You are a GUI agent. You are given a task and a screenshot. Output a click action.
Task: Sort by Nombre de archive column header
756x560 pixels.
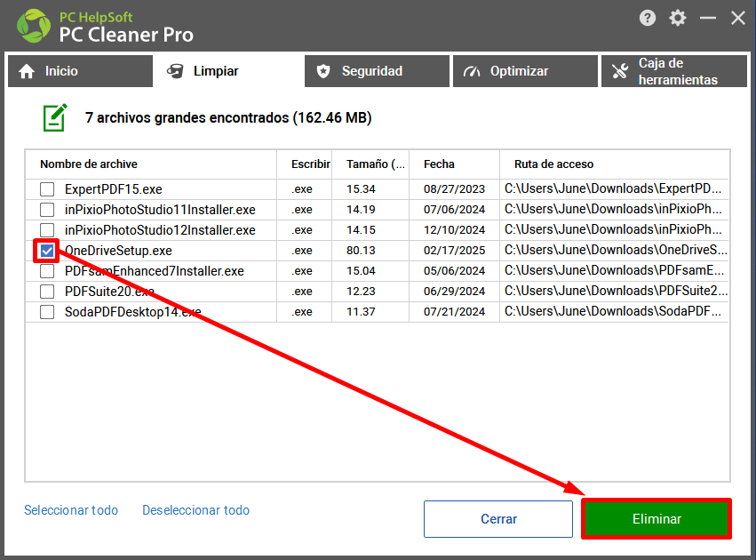pos(151,164)
